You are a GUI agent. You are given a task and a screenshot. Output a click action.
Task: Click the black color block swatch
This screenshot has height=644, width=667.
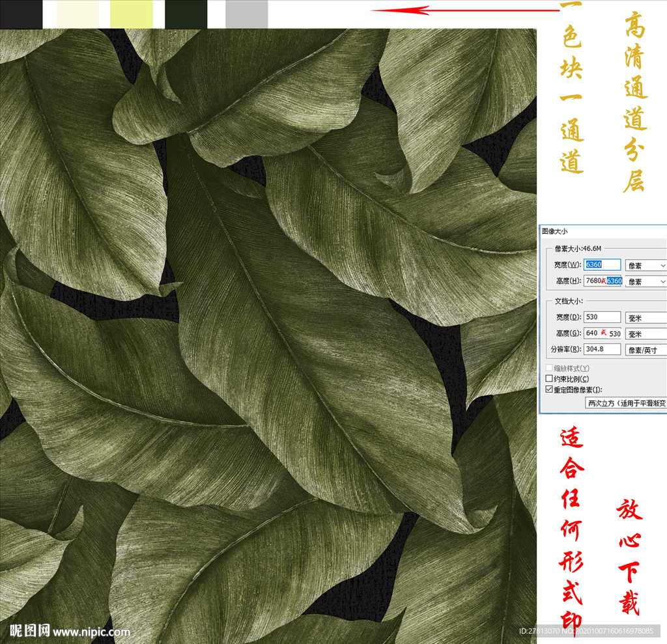pyautogui.click(x=21, y=14)
